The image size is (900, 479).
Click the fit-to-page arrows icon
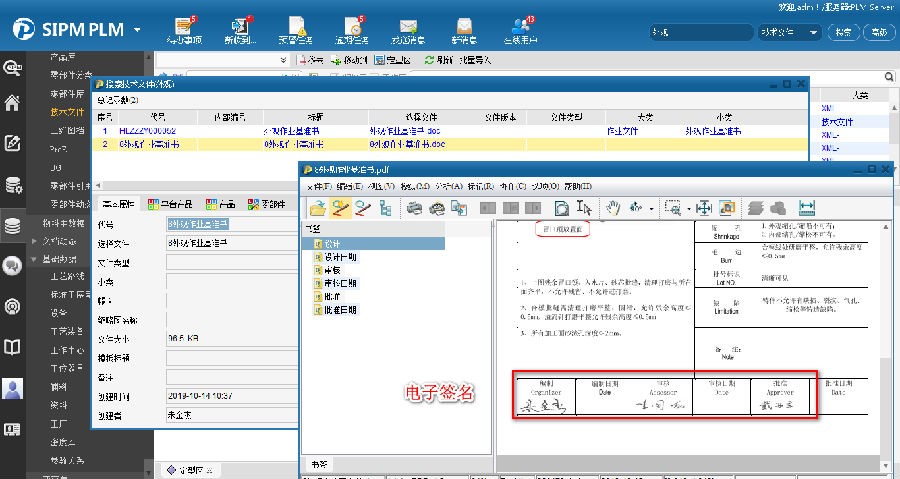pos(702,208)
